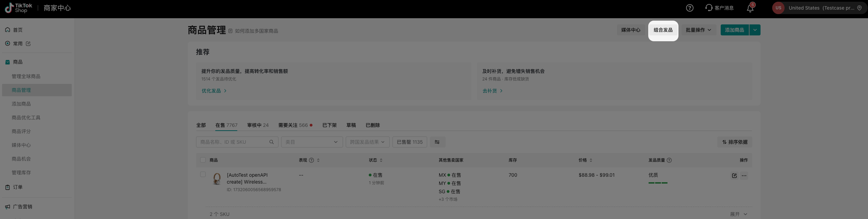Check the AutoTest Wireless product checkbox
868x219 pixels.
point(203,175)
